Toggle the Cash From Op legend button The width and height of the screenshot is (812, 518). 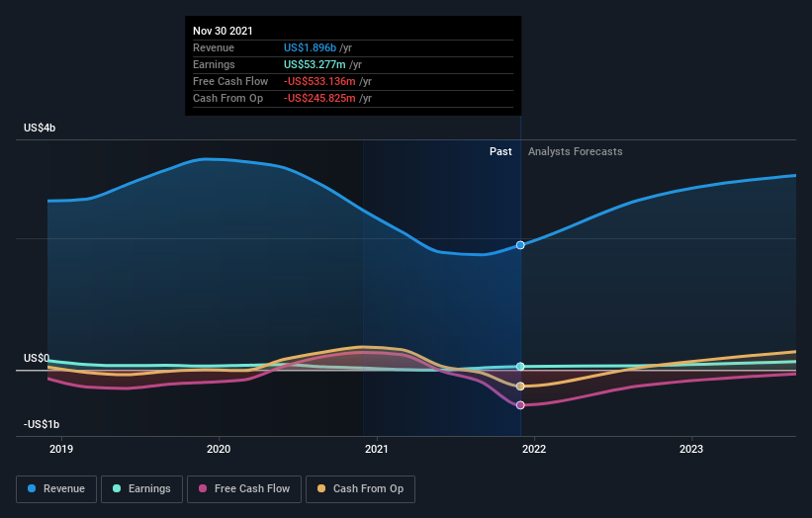pyautogui.click(x=360, y=489)
